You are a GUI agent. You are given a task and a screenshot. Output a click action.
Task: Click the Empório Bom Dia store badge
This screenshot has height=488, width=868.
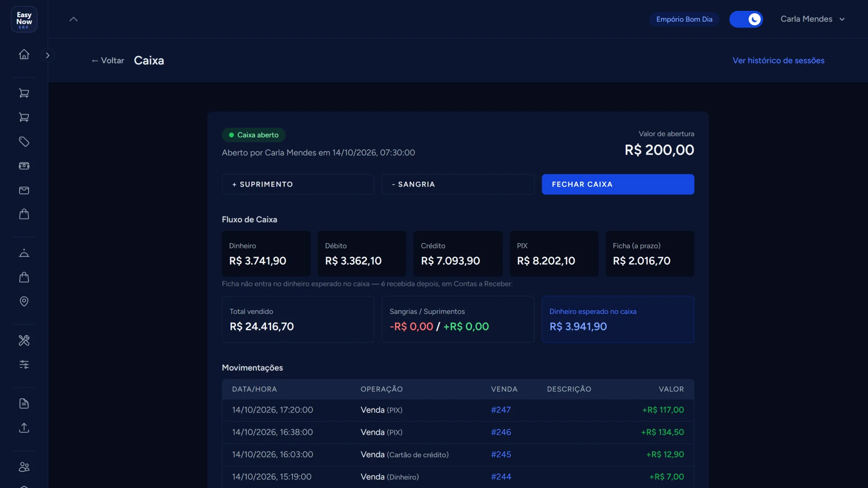click(x=684, y=19)
